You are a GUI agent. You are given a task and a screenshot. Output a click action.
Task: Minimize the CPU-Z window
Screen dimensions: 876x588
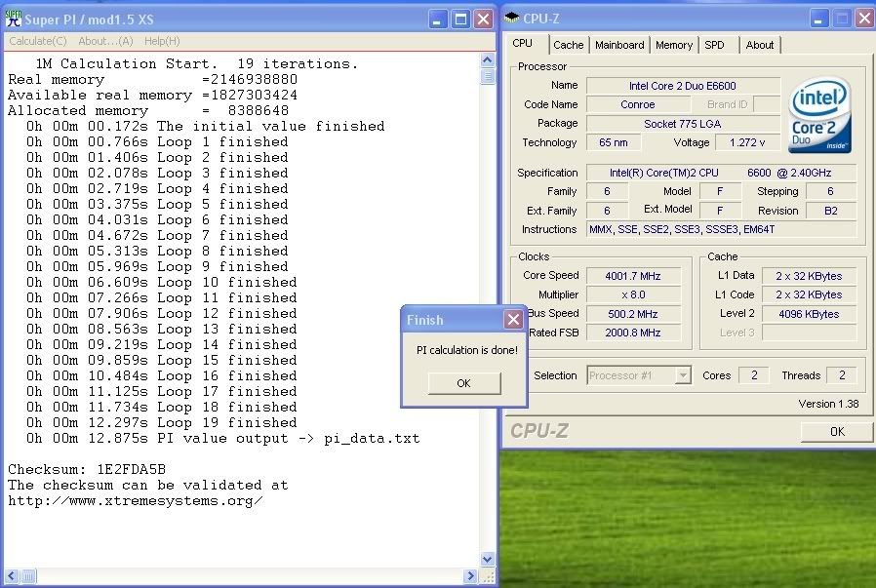click(x=817, y=19)
